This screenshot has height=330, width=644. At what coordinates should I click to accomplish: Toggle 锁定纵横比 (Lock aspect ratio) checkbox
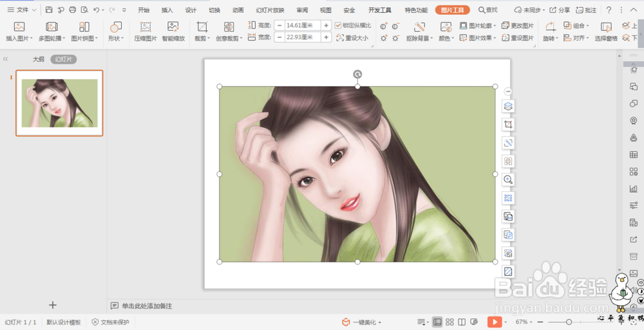tap(338, 26)
